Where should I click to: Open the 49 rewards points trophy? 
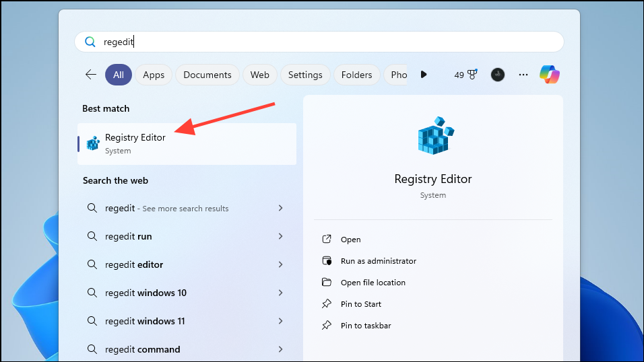[465, 75]
